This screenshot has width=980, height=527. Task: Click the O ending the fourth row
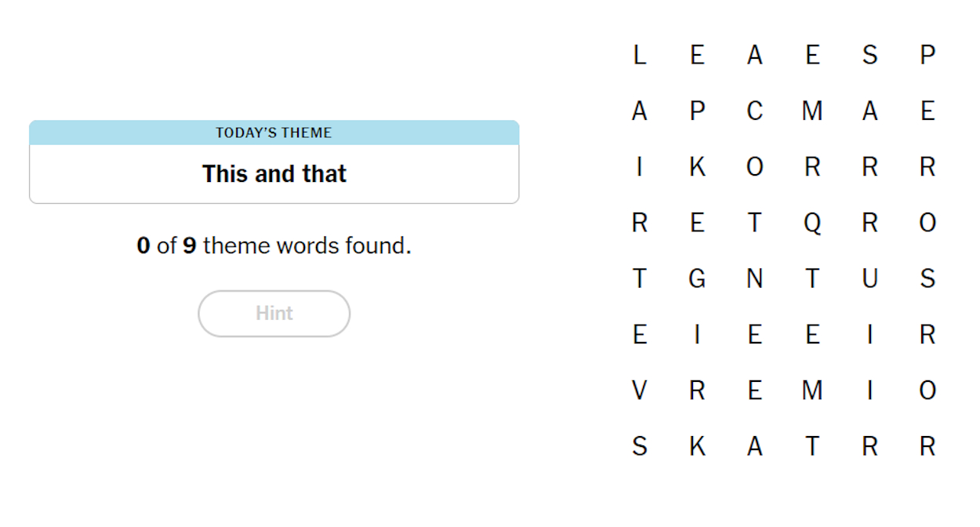[927, 223]
